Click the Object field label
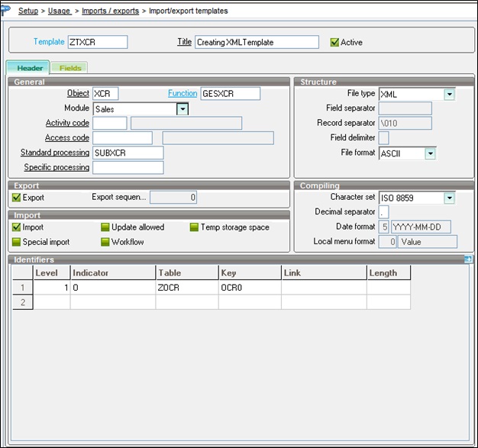Image resolution: width=478 pixels, height=448 pixels. point(78,93)
